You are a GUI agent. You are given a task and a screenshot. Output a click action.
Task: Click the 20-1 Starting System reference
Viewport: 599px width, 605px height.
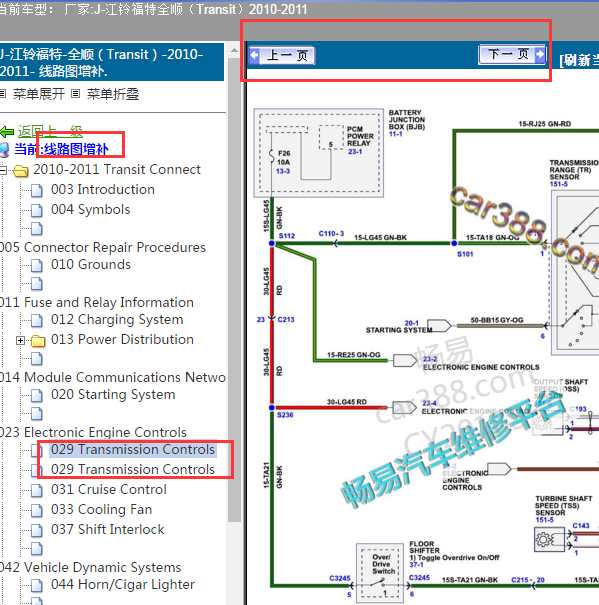[411, 323]
